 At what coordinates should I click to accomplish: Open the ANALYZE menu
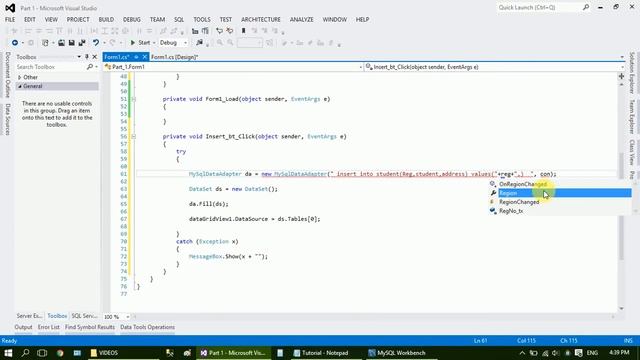click(302, 19)
